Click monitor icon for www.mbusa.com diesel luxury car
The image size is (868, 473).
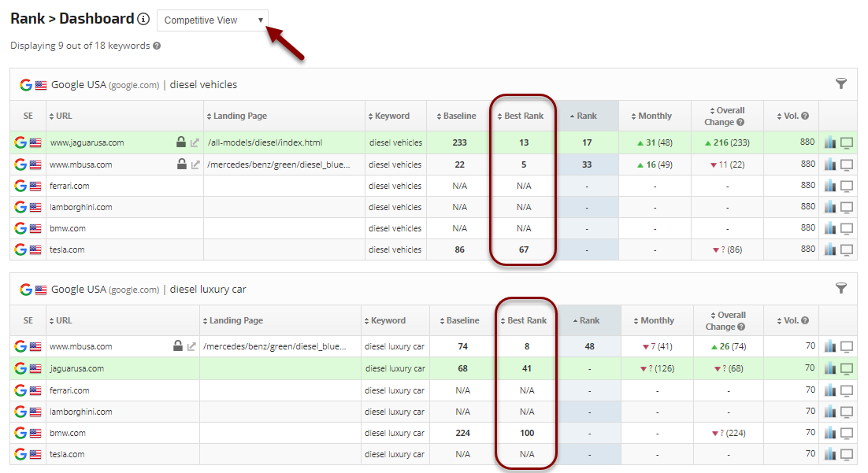848,346
